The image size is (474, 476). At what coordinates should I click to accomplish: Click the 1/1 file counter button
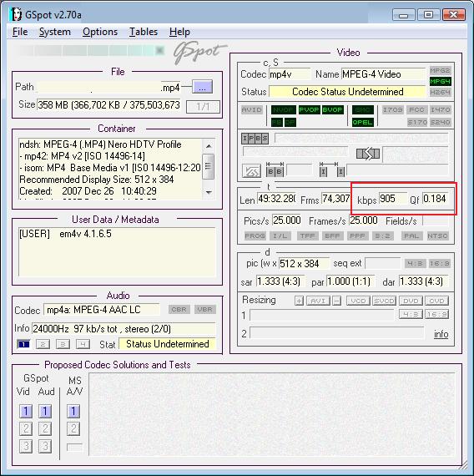pyautogui.click(x=203, y=107)
